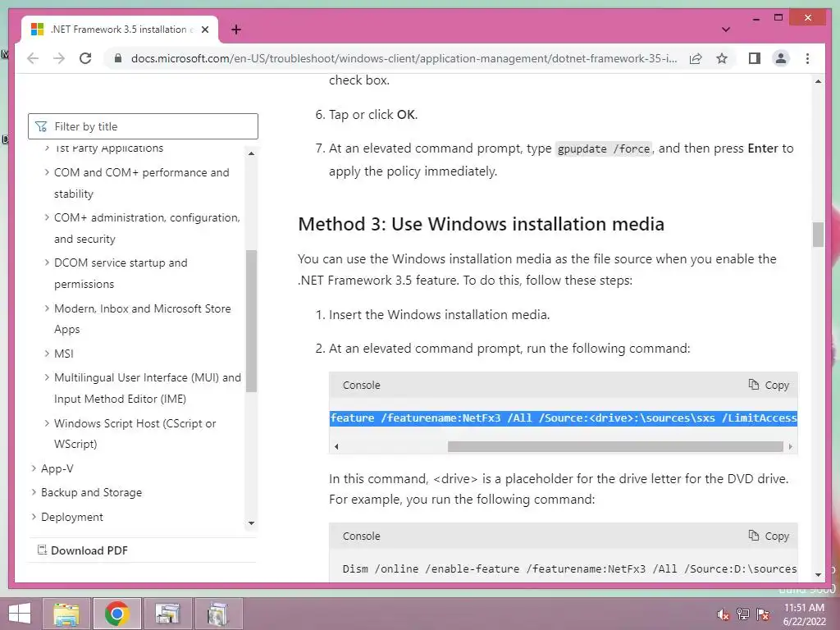Click the page vertical scrollbar thumb
The width and height of the screenshot is (840, 630).
pos(818,235)
